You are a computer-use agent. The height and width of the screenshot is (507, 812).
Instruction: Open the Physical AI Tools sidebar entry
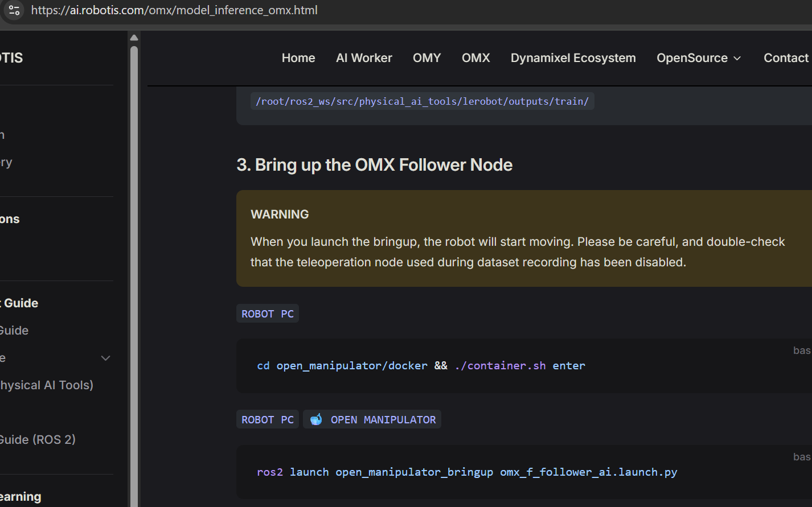47,385
